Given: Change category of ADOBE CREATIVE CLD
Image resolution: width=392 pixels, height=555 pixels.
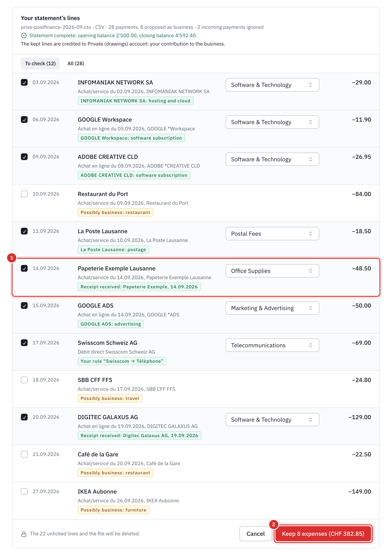Looking at the screenshot, I should 272,159.
